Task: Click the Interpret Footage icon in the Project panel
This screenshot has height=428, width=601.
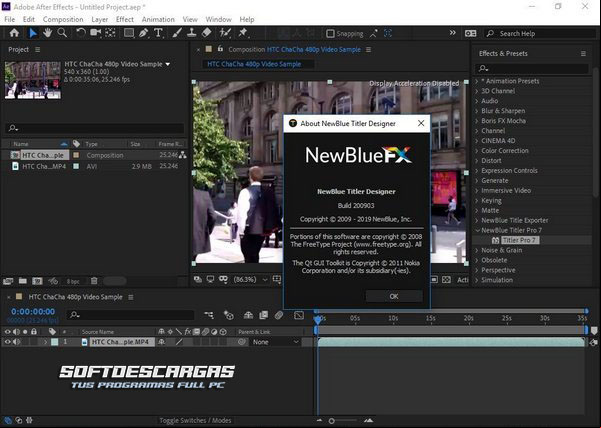Action: [x=8, y=281]
